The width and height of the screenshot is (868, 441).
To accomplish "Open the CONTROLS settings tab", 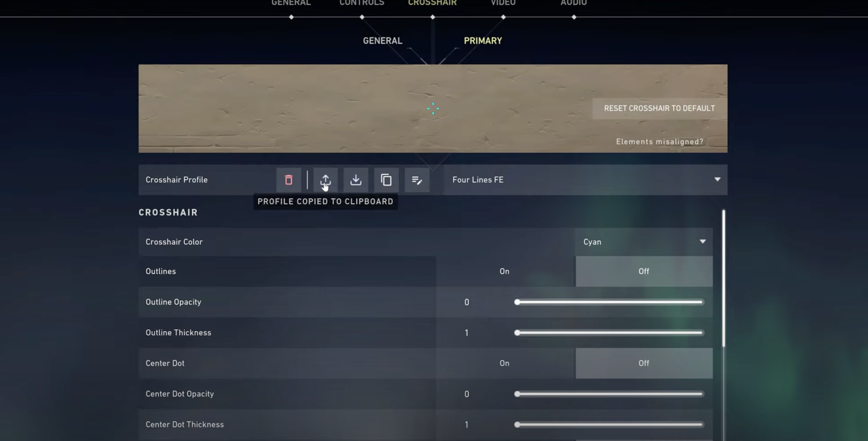I will pyautogui.click(x=361, y=4).
